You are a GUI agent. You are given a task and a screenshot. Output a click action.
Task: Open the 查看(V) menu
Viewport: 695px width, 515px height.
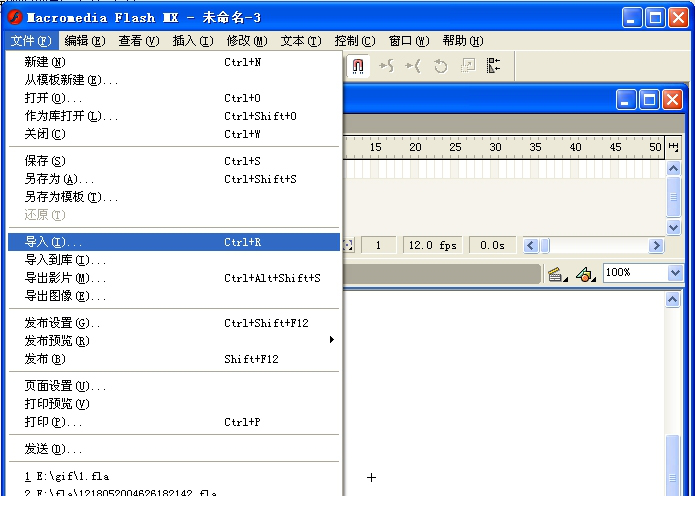click(139, 41)
